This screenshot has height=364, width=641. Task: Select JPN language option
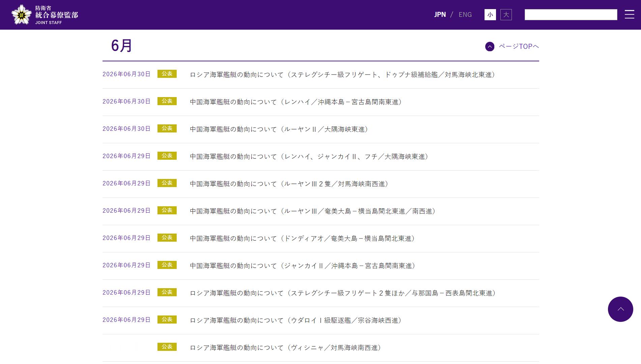pos(440,14)
